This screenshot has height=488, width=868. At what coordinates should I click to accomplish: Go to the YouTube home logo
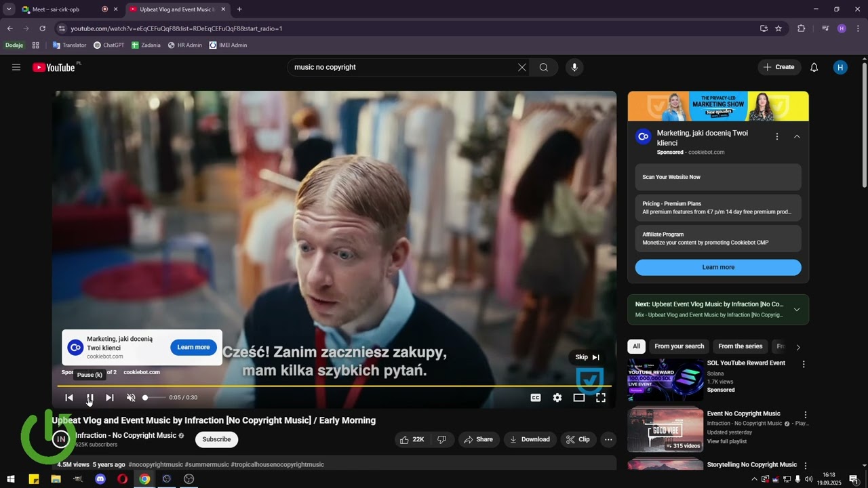pyautogui.click(x=54, y=67)
